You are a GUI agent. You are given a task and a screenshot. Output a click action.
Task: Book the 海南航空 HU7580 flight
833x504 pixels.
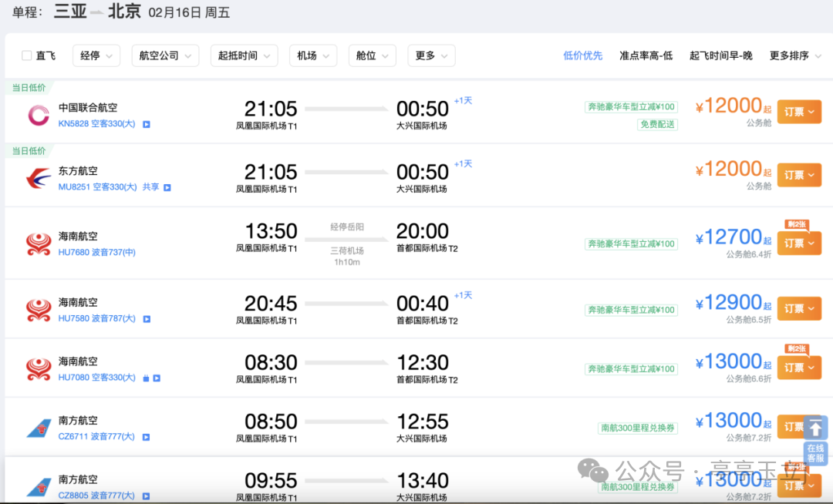[799, 309]
